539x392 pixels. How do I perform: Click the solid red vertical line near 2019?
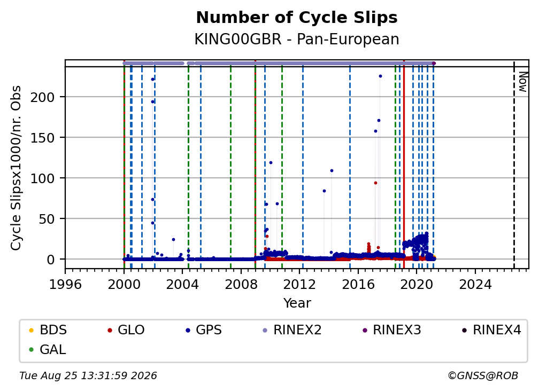point(404,164)
